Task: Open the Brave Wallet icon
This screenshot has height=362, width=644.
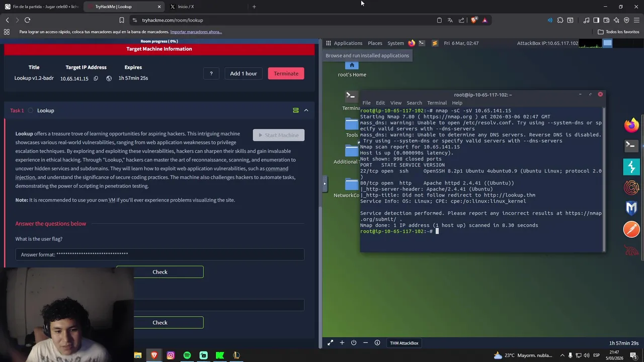Action: click(606, 20)
